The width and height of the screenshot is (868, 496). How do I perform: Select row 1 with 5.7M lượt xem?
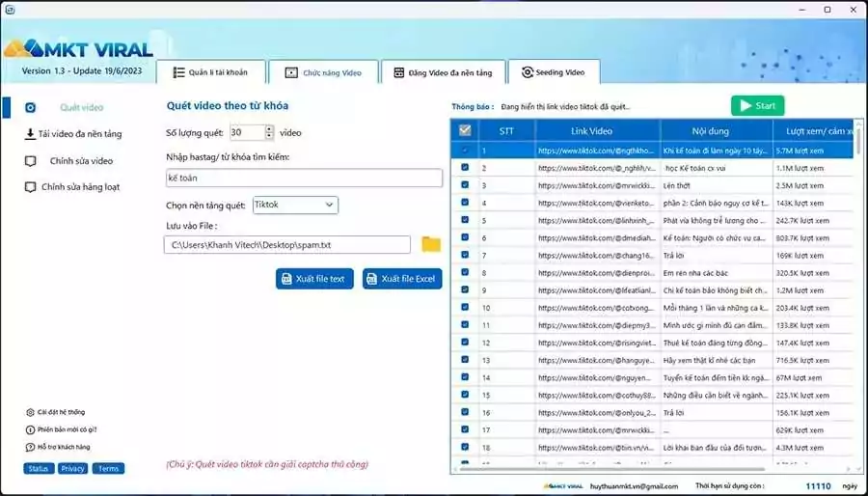[652, 150]
